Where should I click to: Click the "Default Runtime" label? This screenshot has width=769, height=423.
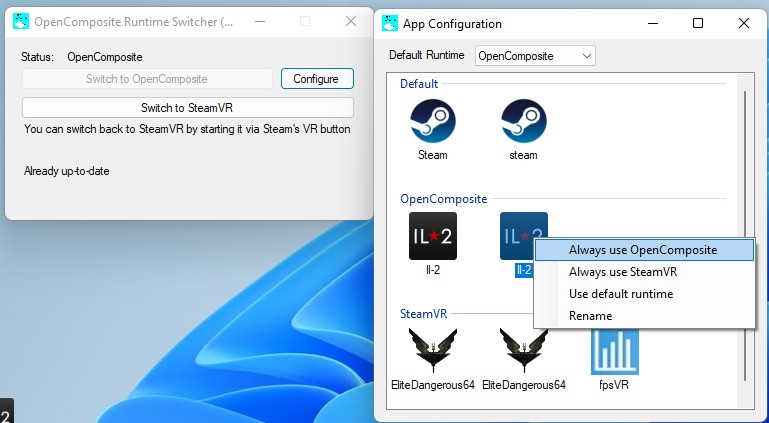427,55
